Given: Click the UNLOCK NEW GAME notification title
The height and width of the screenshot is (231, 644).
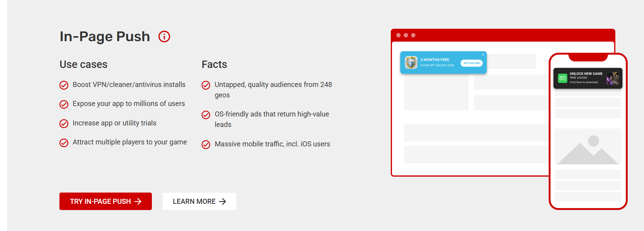Looking at the screenshot, I should (586, 73).
